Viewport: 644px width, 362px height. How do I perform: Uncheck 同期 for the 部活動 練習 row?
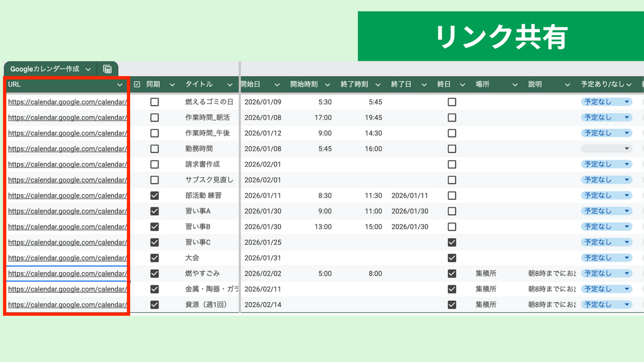coord(155,195)
